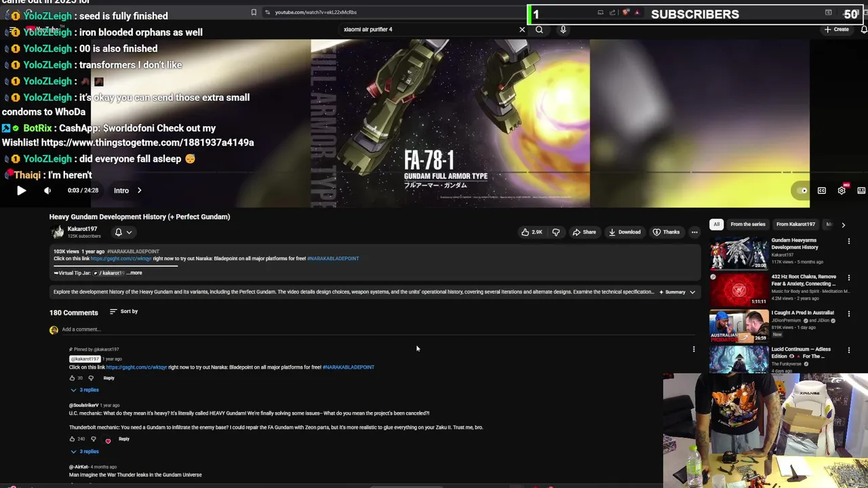Select the From Kakarot197 chip
The width and height of the screenshot is (868, 488).
[x=795, y=224]
